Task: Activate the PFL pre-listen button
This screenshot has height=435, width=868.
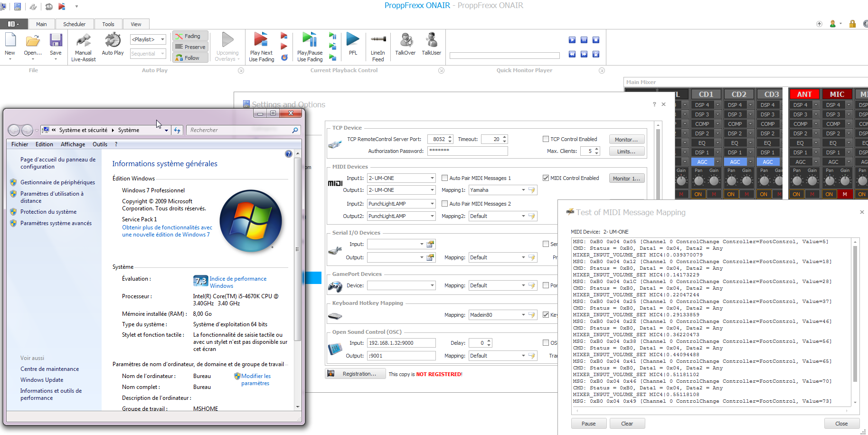Action: click(353, 44)
